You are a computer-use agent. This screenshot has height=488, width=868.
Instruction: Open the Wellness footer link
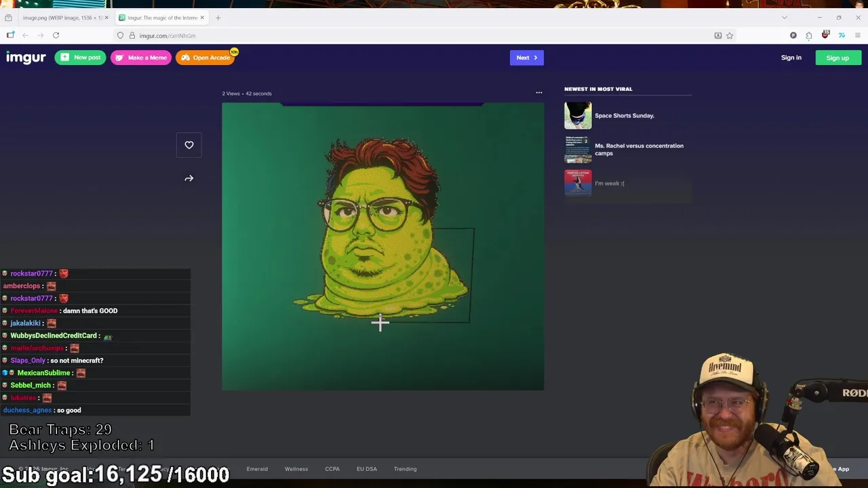click(x=296, y=469)
